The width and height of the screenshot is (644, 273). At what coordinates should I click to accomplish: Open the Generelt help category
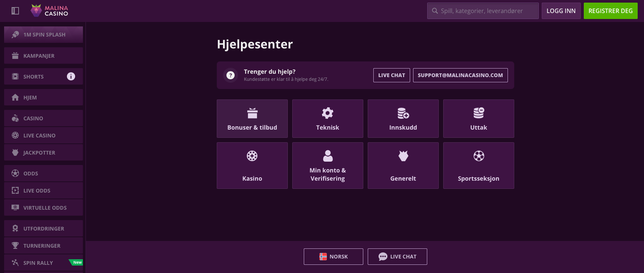click(x=403, y=166)
